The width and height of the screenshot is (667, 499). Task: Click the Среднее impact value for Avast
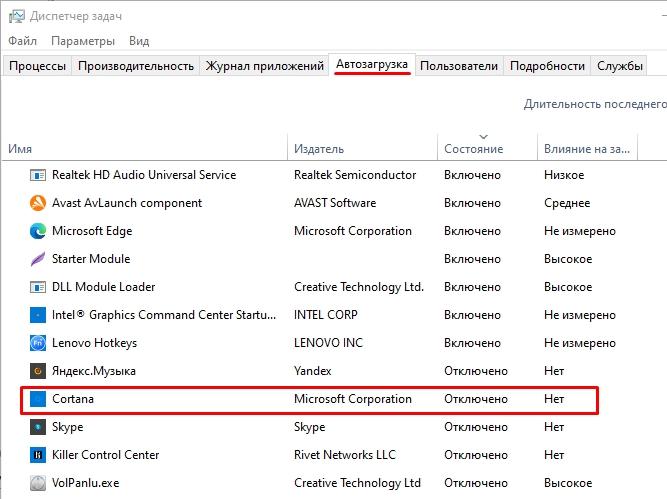tap(567, 203)
